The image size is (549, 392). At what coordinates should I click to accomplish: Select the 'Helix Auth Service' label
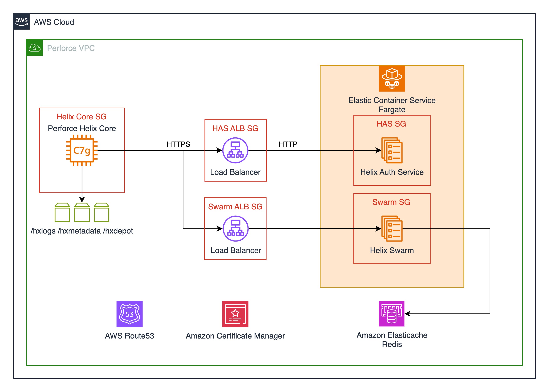point(392,172)
